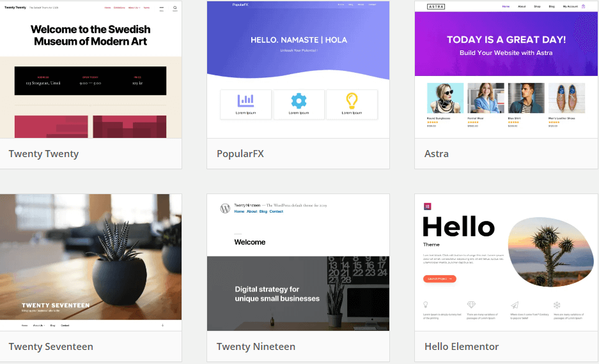Image resolution: width=599 pixels, height=364 pixels.
Task: Click the blue gear icon in PopularFX preview
Action: 299,101
